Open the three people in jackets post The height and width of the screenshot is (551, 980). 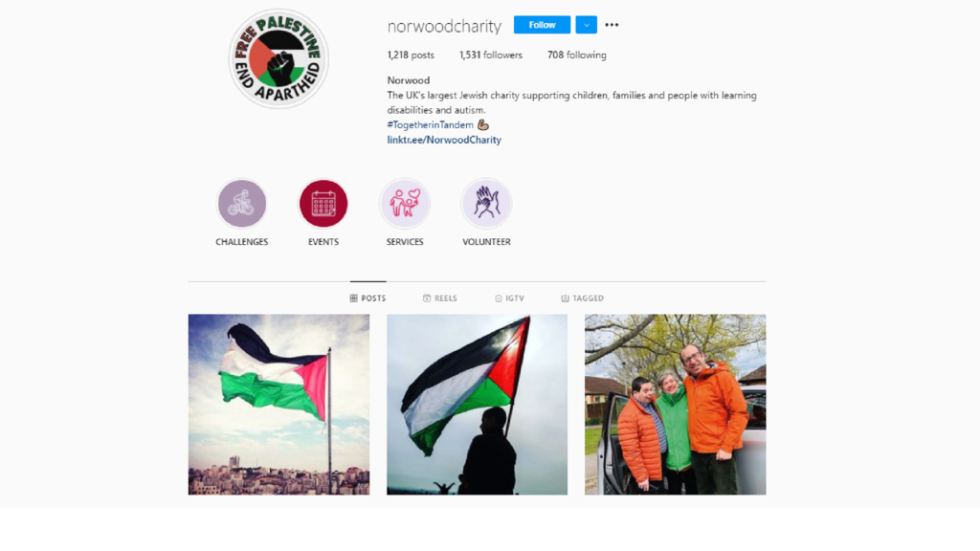[x=675, y=405]
